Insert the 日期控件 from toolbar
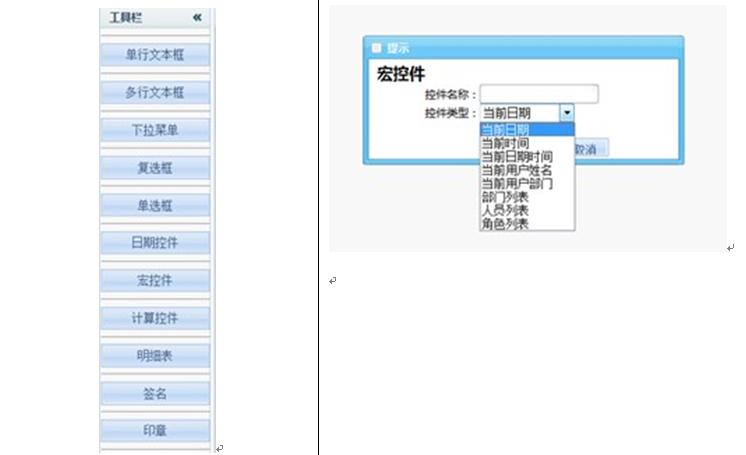 [155, 242]
